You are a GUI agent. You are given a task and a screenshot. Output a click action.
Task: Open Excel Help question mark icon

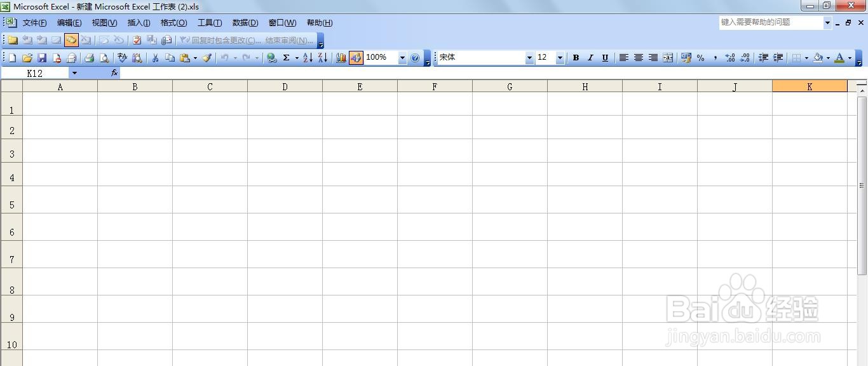click(x=415, y=58)
